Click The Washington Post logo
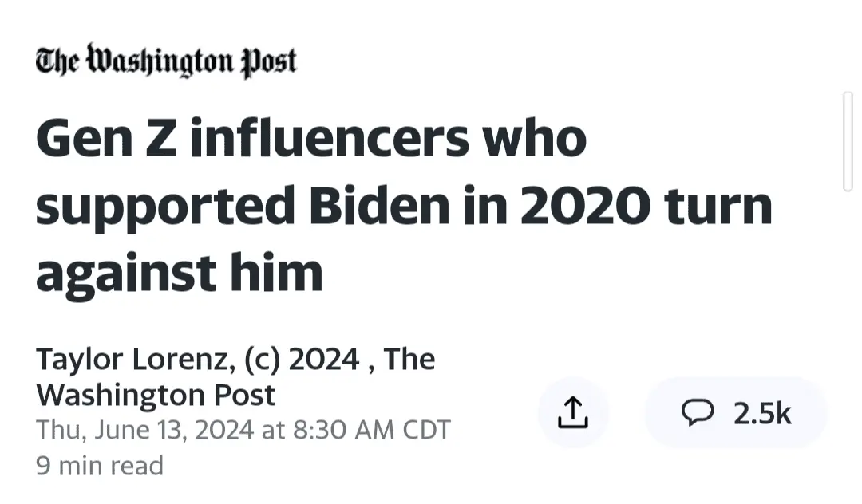This screenshot has height=504, width=862. 166,62
